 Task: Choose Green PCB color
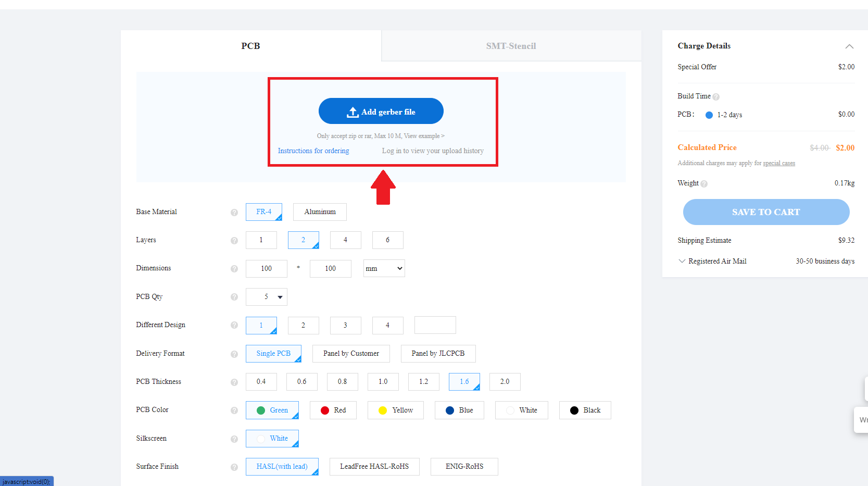(272, 410)
